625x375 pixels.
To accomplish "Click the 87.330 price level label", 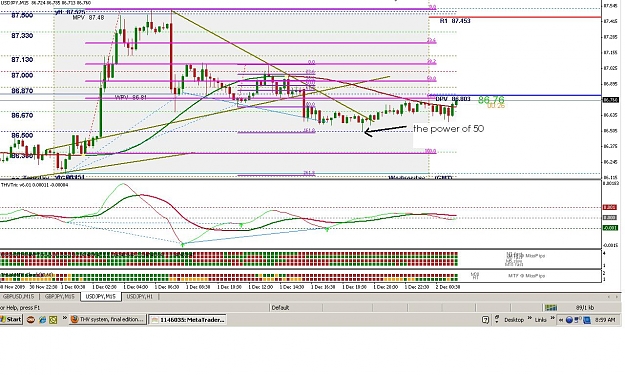I will point(22,35).
